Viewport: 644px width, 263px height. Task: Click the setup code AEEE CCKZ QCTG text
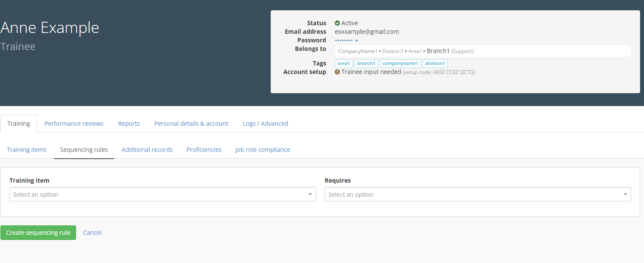click(439, 72)
